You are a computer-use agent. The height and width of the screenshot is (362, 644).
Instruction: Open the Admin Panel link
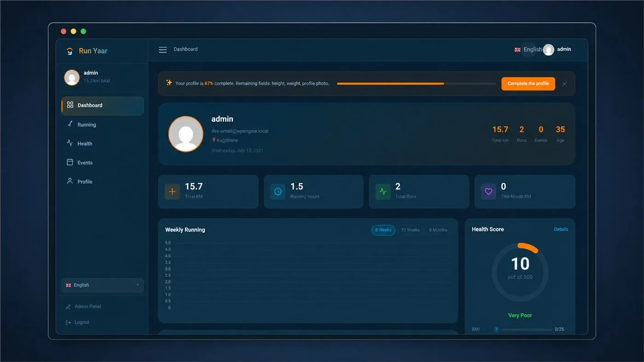(x=83, y=306)
